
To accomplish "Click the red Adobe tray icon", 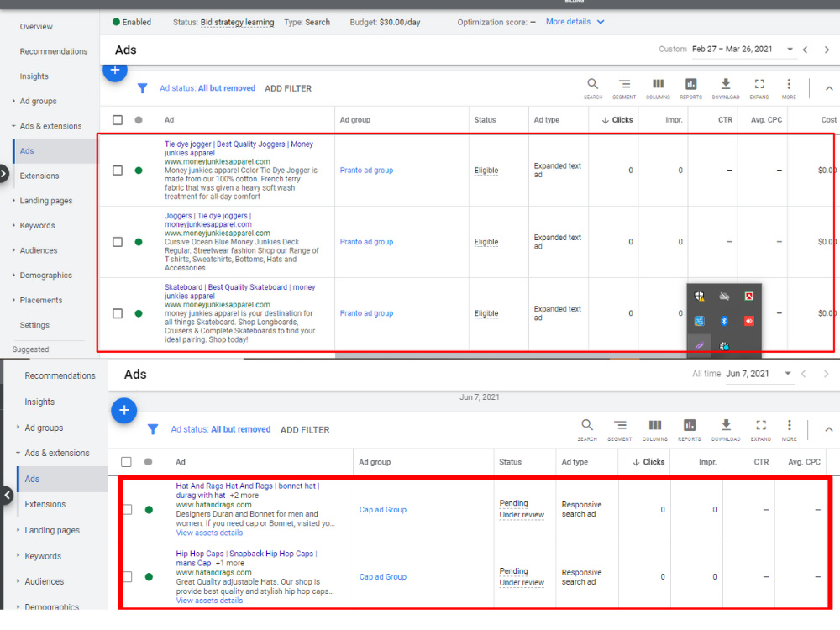I will (x=749, y=297).
